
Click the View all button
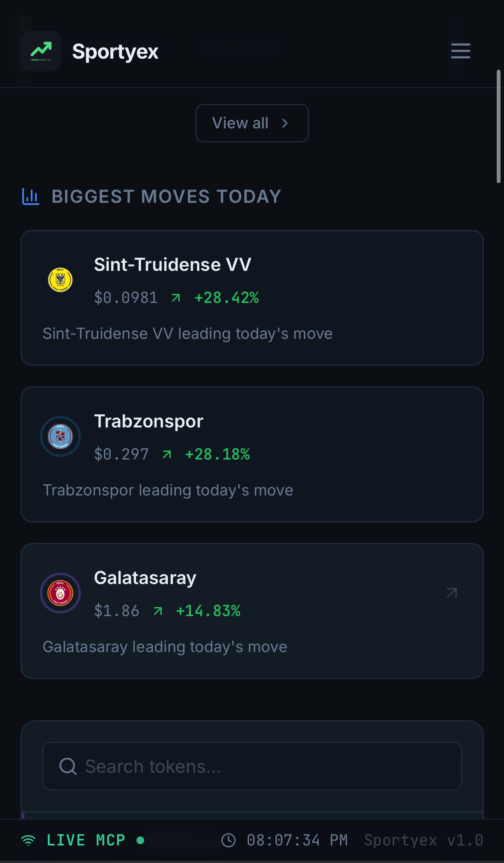pyautogui.click(x=252, y=123)
